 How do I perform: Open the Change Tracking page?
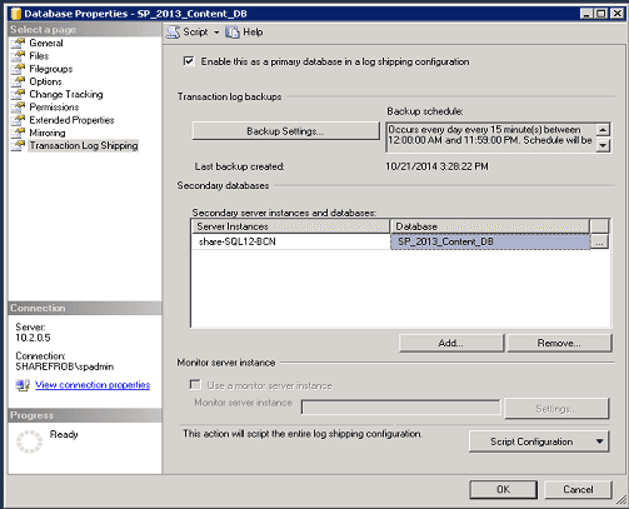click(x=66, y=94)
